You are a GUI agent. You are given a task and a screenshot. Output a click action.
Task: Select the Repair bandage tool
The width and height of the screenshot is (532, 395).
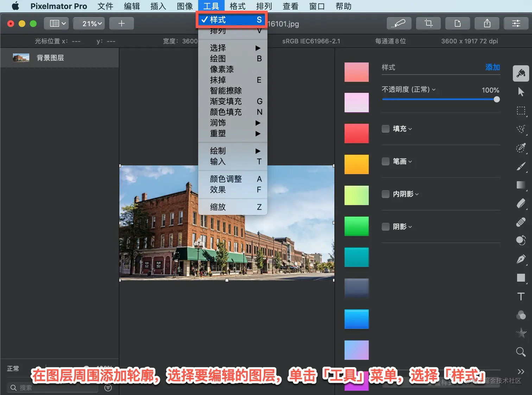click(x=521, y=222)
